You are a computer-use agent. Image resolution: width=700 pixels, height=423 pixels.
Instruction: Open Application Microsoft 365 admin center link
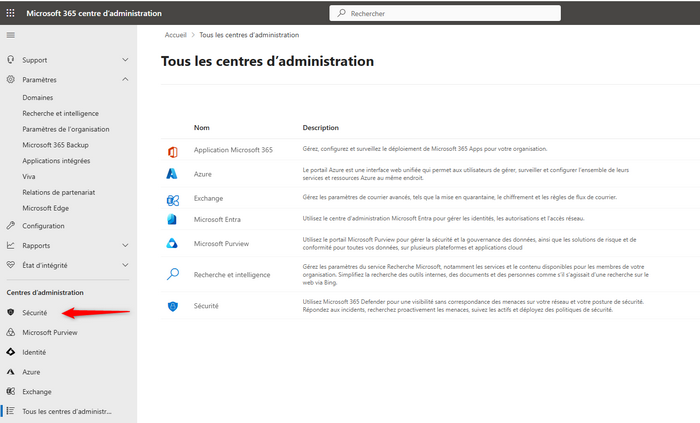click(233, 150)
